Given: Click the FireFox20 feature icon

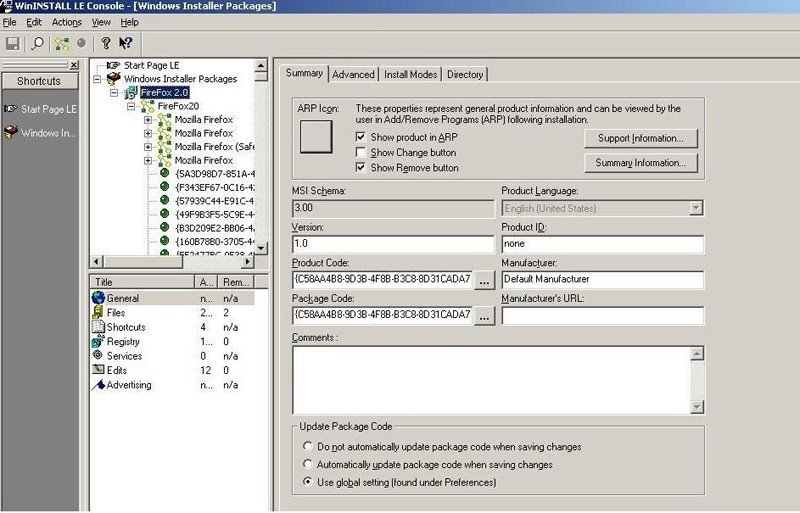Looking at the screenshot, I should [x=148, y=106].
